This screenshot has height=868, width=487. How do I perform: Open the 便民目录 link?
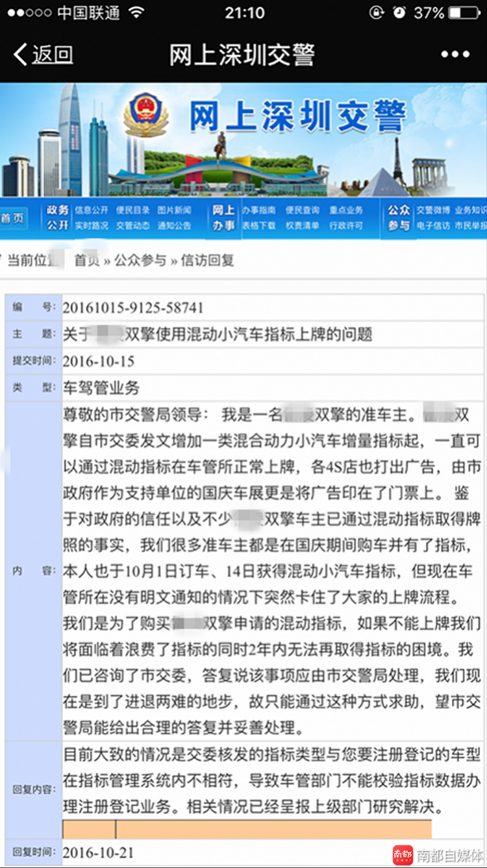pos(133,210)
